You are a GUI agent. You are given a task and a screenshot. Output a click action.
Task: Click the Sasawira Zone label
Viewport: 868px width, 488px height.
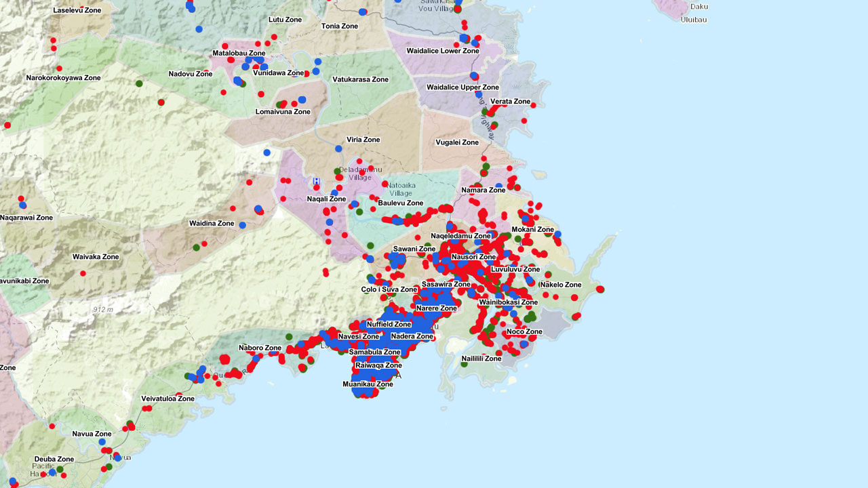pyautogui.click(x=446, y=284)
